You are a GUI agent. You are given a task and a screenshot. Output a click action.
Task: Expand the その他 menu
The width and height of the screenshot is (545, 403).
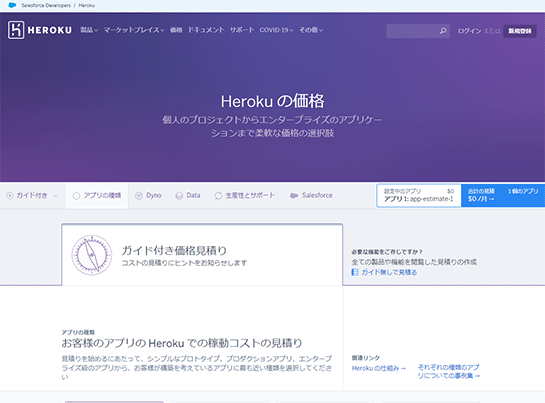pyautogui.click(x=311, y=30)
